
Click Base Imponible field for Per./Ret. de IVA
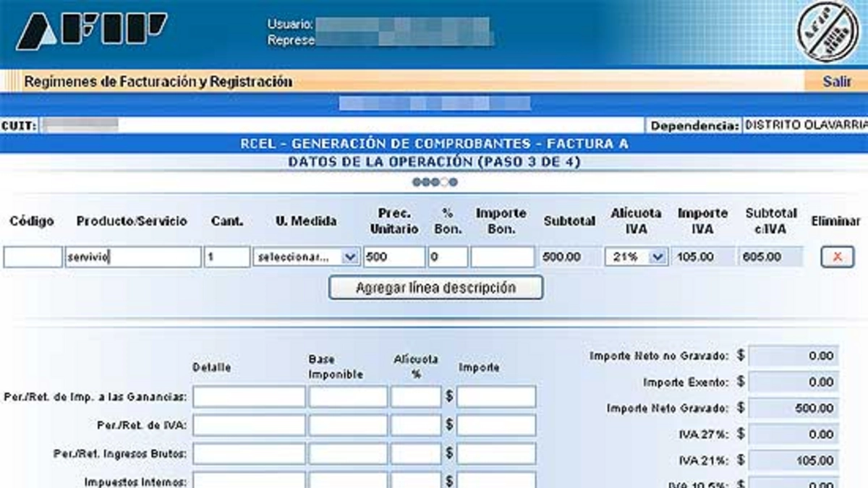point(348,425)
